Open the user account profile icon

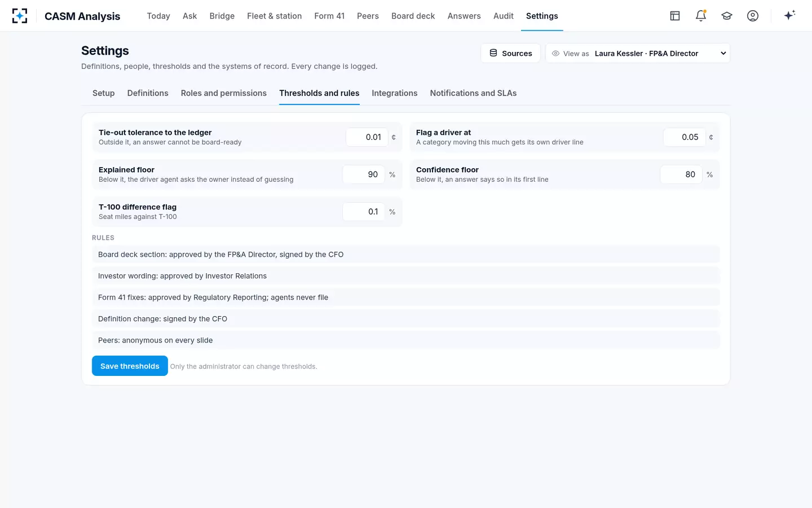753,16
